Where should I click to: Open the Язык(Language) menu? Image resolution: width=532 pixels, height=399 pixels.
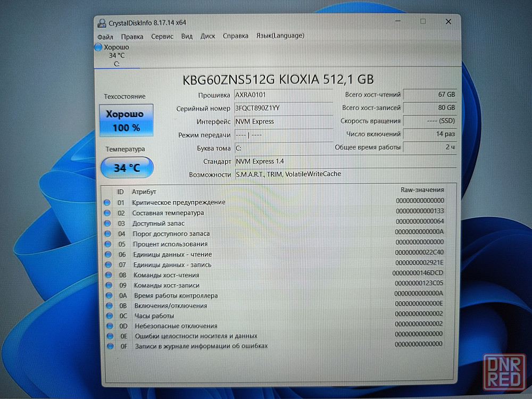tap(280, 36)
